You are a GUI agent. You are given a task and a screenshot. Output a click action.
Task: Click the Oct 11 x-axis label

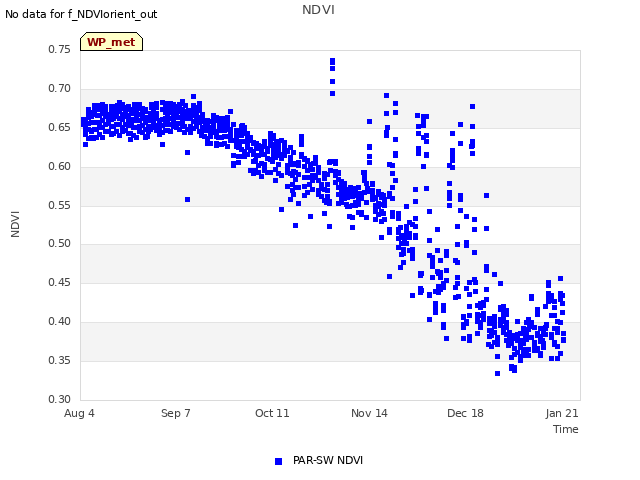point(272,413)
